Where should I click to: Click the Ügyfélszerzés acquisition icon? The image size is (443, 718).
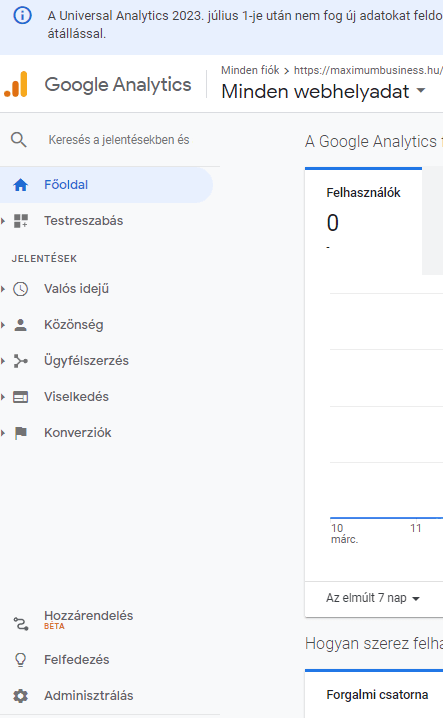click(x=21, y=361)
